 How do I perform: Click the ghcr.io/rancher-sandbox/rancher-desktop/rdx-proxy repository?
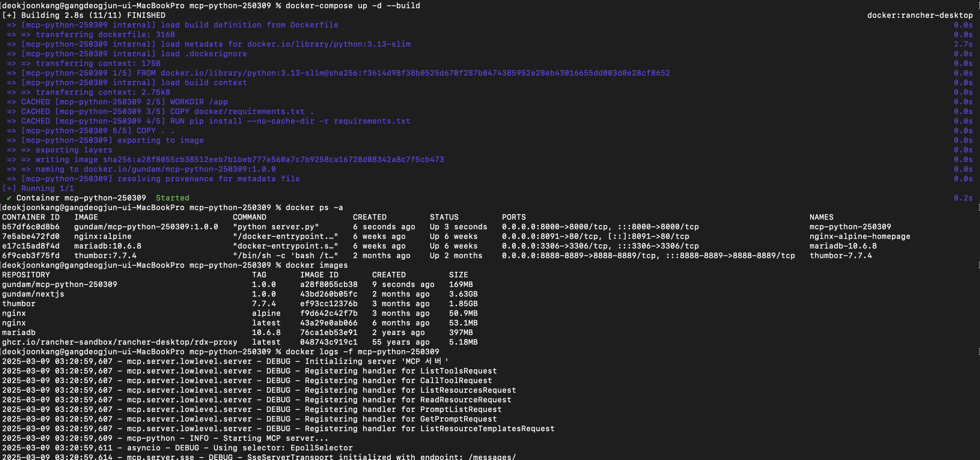tap(119, 342)
